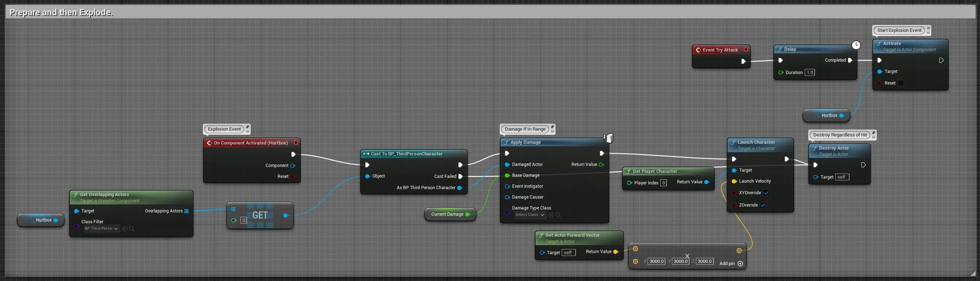Click the Event Try Attack exec output pin
Screen dimensions: 980x281
[x=743, y=61]
